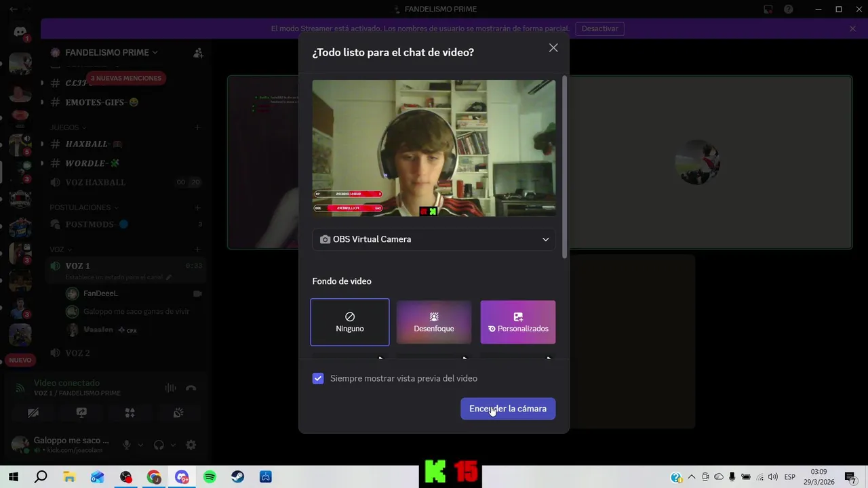Viewport: 868px width, 488px height.
Task: Open Discord direct messages home icon
Action: point(20,32)
